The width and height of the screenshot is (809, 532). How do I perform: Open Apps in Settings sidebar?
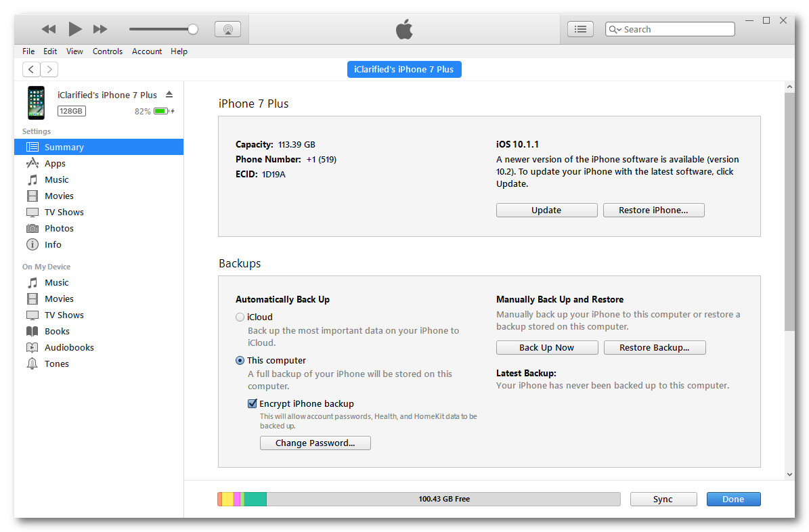click(55, 163)
